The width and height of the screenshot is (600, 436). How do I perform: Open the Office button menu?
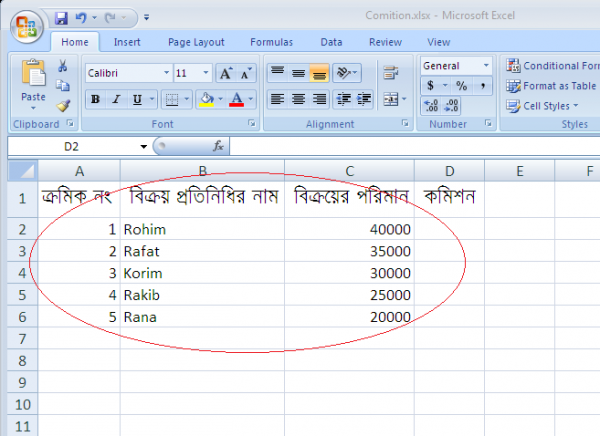27,27
